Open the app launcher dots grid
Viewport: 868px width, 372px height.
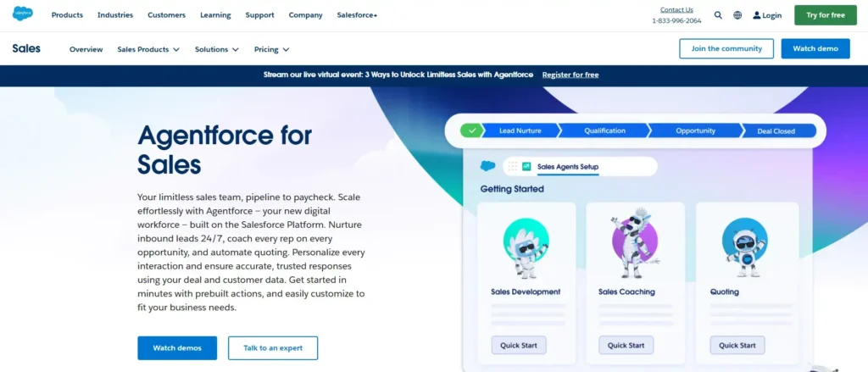click(x=513, y=166)
